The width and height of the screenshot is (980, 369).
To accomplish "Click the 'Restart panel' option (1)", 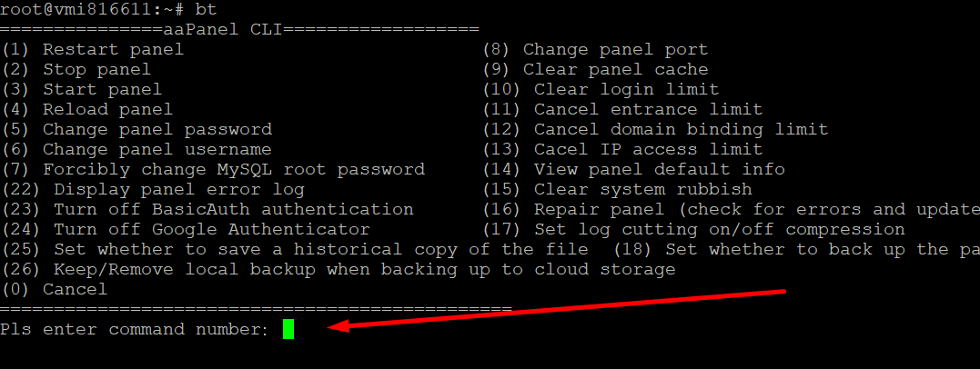I will pos(93,49).
